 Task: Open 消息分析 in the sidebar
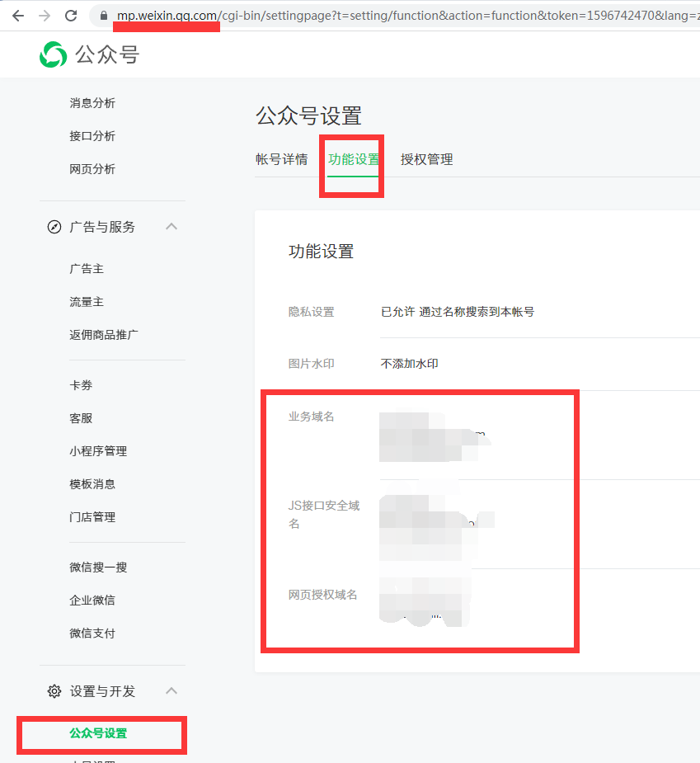tap(92, 103)
